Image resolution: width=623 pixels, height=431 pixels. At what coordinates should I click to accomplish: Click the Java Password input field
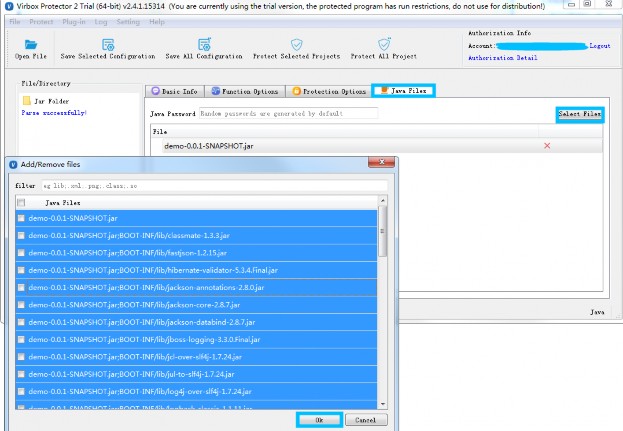tap(288, 114)
